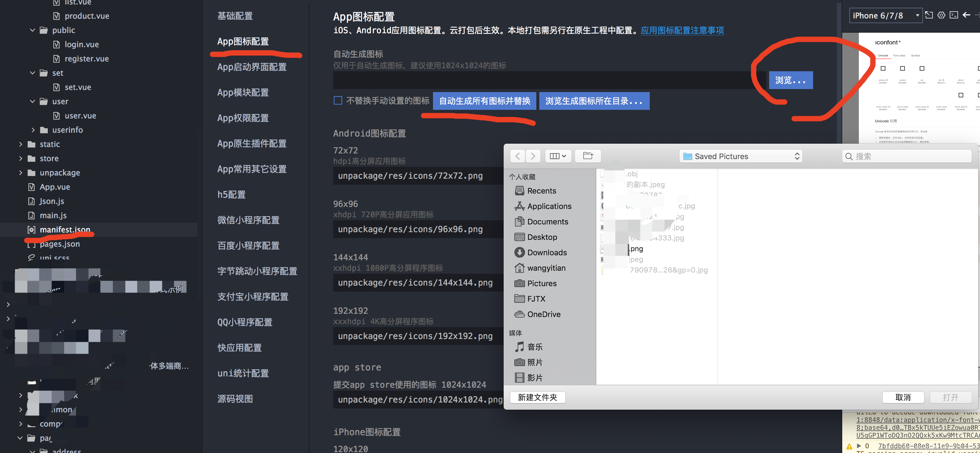Select Desktop in Finder sidebar

tap(542, 237)
